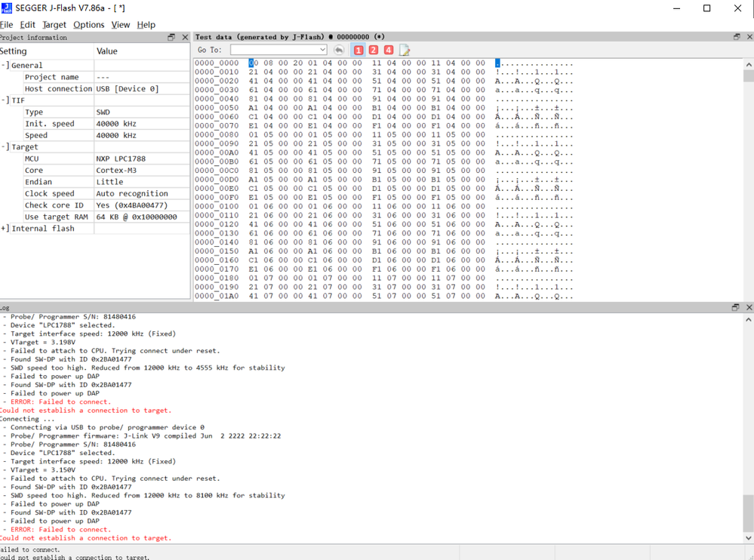Undock the Test data panel

(737, 36)
